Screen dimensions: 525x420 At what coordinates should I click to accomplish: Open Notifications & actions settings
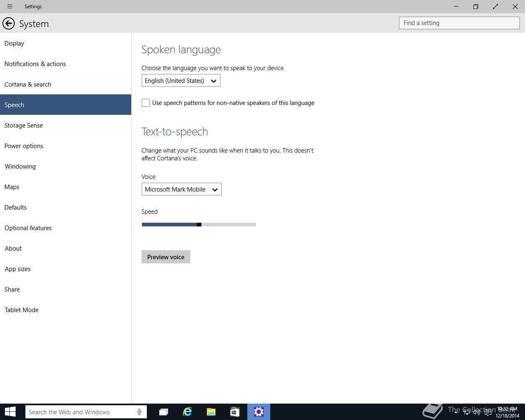(66, 64)
